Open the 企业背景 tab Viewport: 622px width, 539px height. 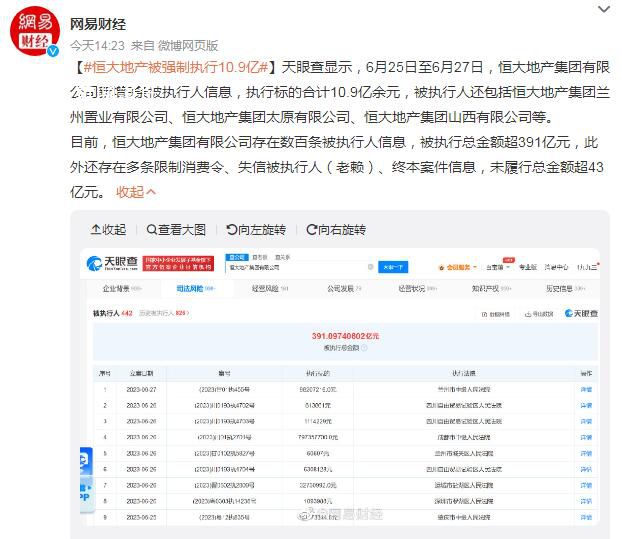point(122,288)
